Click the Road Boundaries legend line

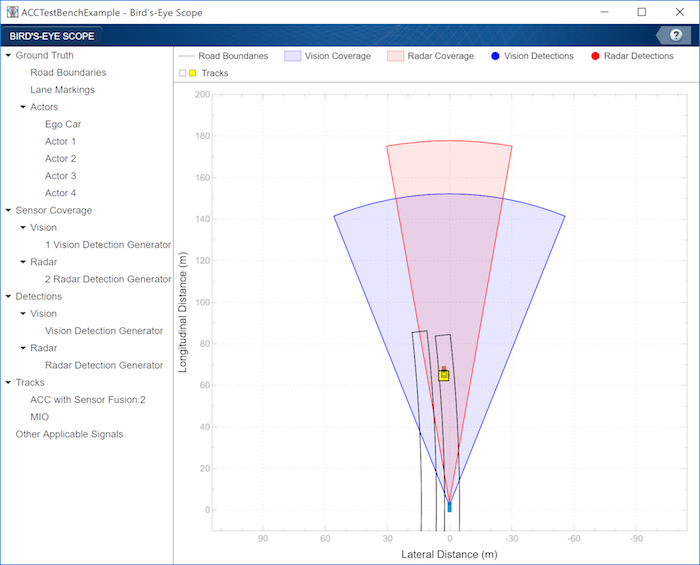[186, 56]
